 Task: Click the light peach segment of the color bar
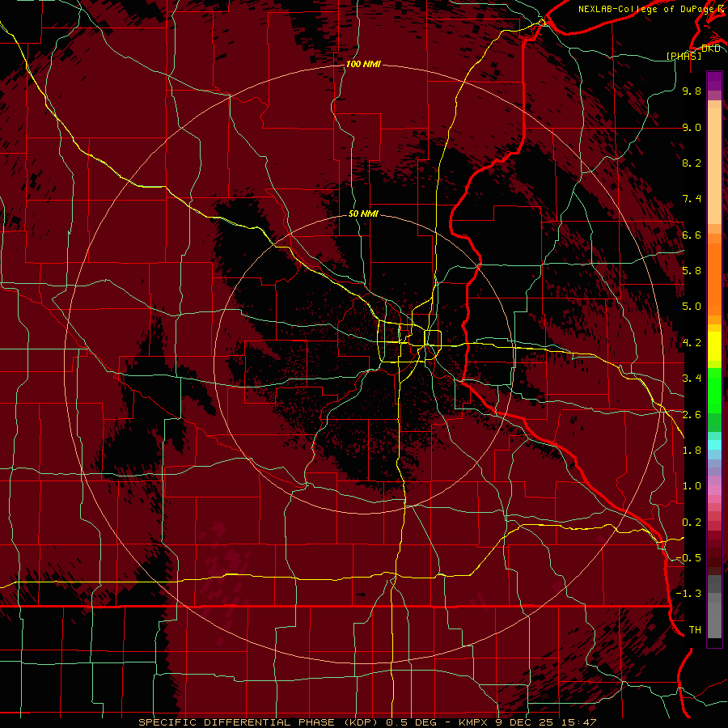click(x=714, y=166)
